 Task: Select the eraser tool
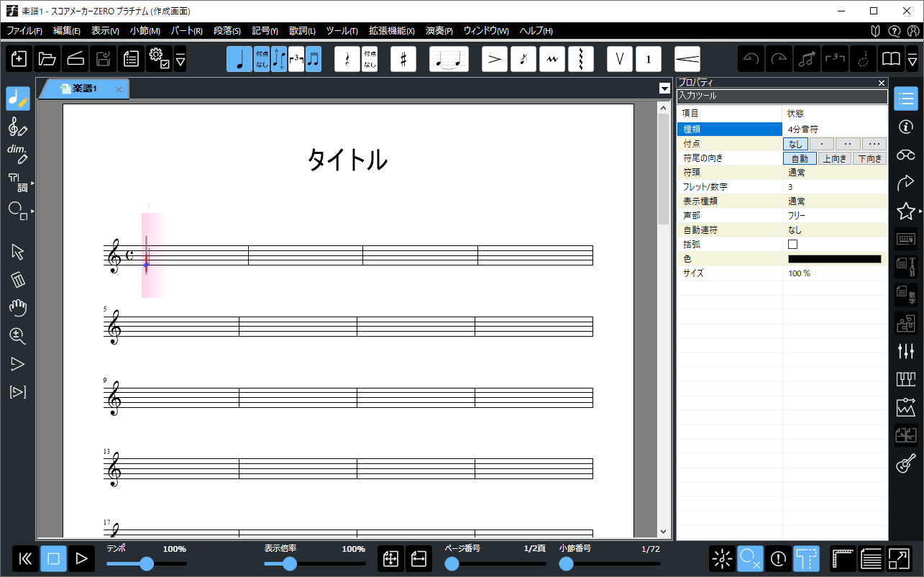click(x=18, y=279)
